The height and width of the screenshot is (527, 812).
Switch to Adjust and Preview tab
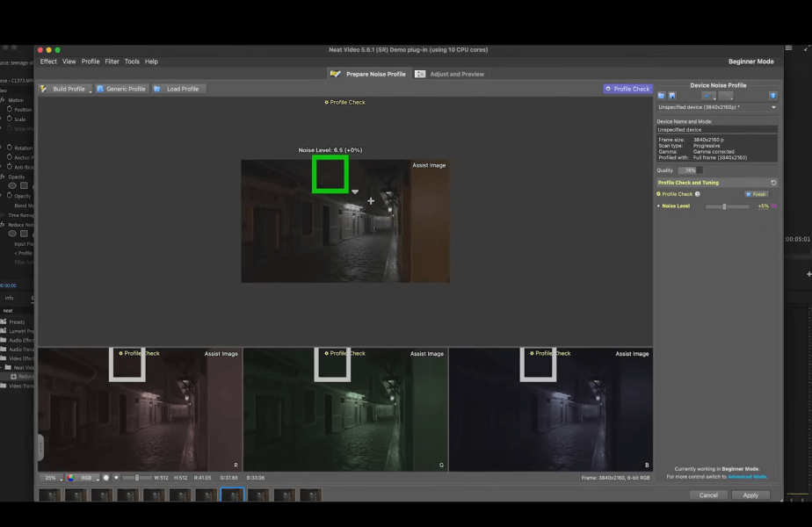tap(450, 74)
